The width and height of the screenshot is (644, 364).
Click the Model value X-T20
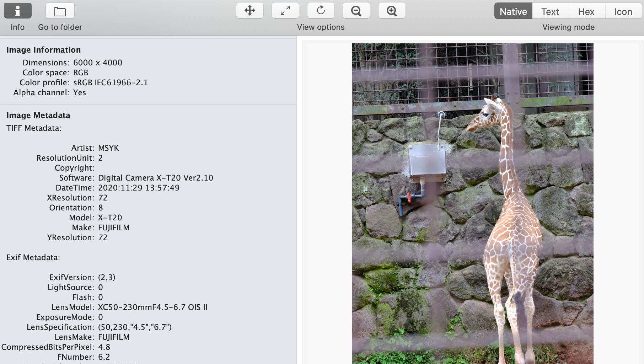click(x=110, y=218)
